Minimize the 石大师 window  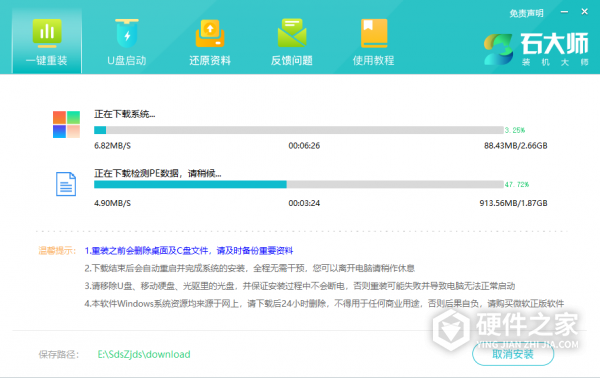tap(564, 12)
